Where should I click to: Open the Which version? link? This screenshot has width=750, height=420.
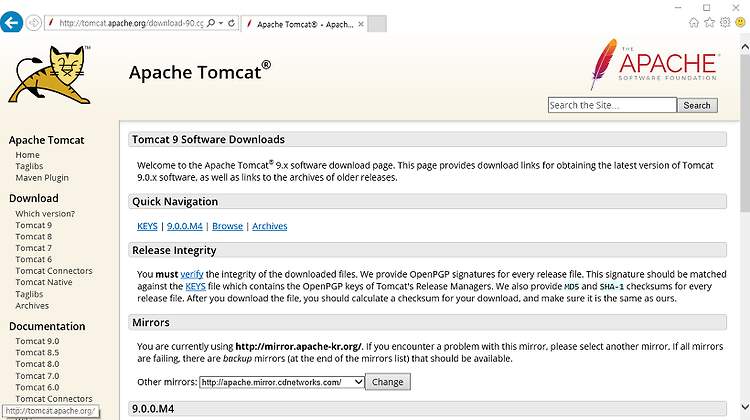click(45, 214)
